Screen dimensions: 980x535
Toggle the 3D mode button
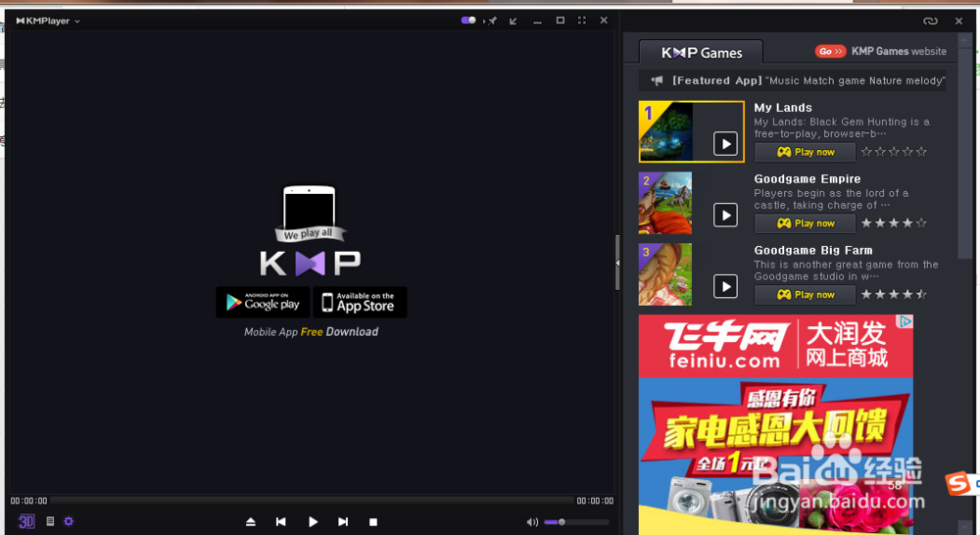click(x=26, y=521)
